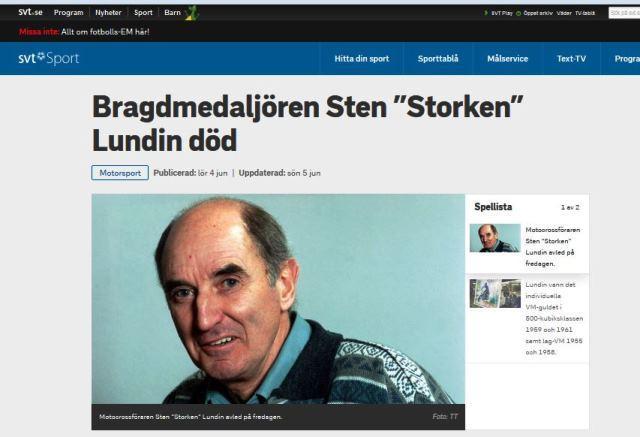Screen dimensions: 640x437
Task: Open the TV-tablå link
Action: (x=585, y=13)
